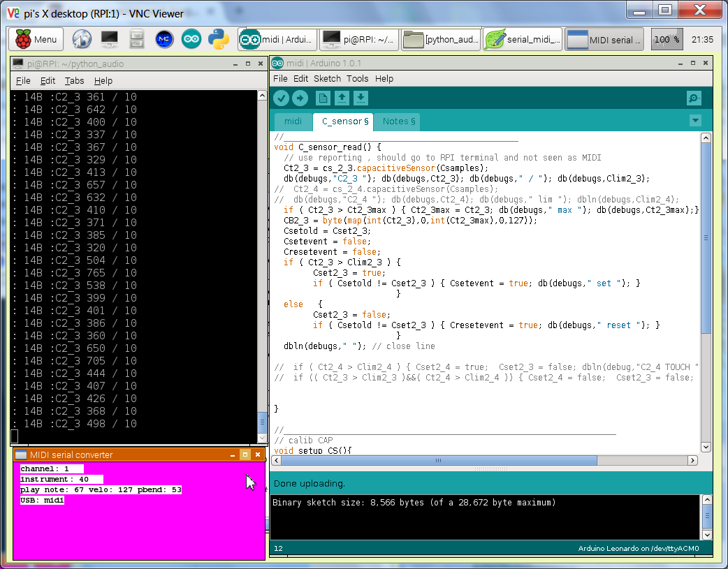Click the terminal's vertical scrollbar thumb
Image resolution: width=728 pixels, height=569 pixels.
point(262,422)
